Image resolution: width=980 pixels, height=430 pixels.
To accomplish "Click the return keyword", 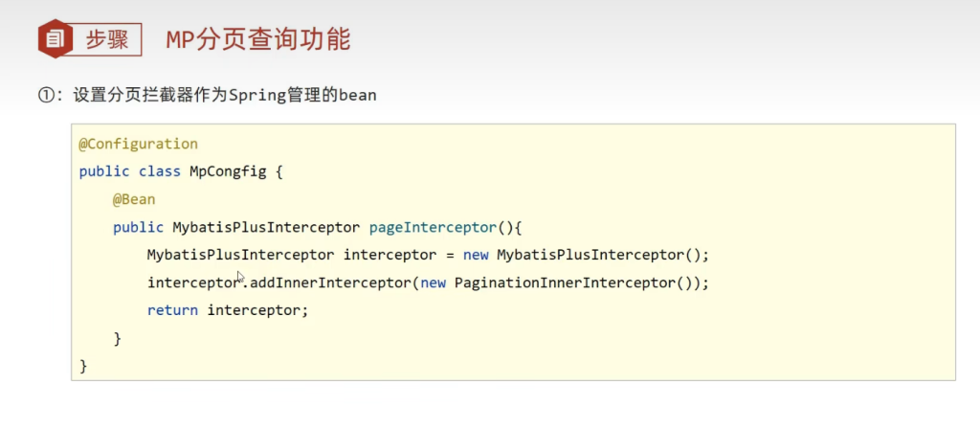I will pos(172,310).
